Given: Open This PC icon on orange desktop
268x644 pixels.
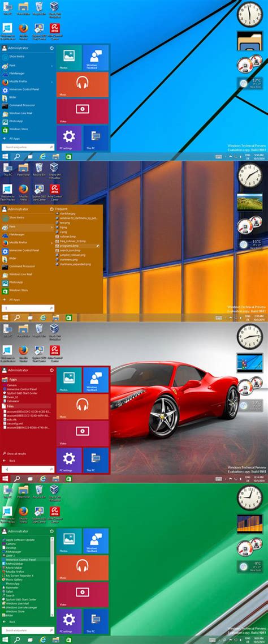Looking at the screenshot, I should (x=7, y=169).
